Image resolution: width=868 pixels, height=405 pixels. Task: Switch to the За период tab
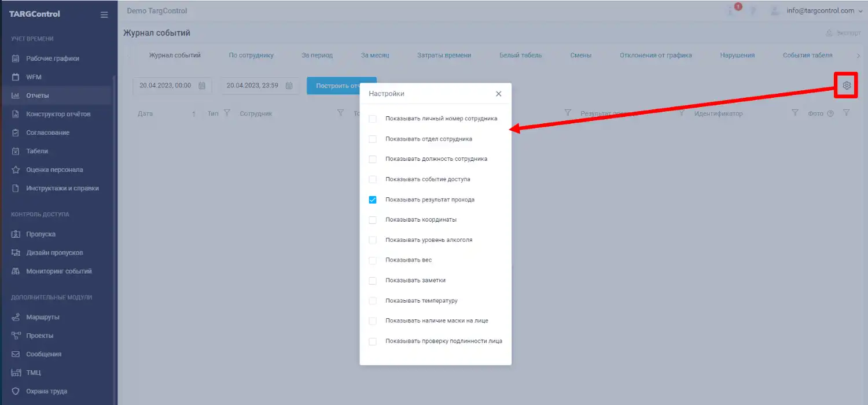pyautogui.click(x=317, y=56)
